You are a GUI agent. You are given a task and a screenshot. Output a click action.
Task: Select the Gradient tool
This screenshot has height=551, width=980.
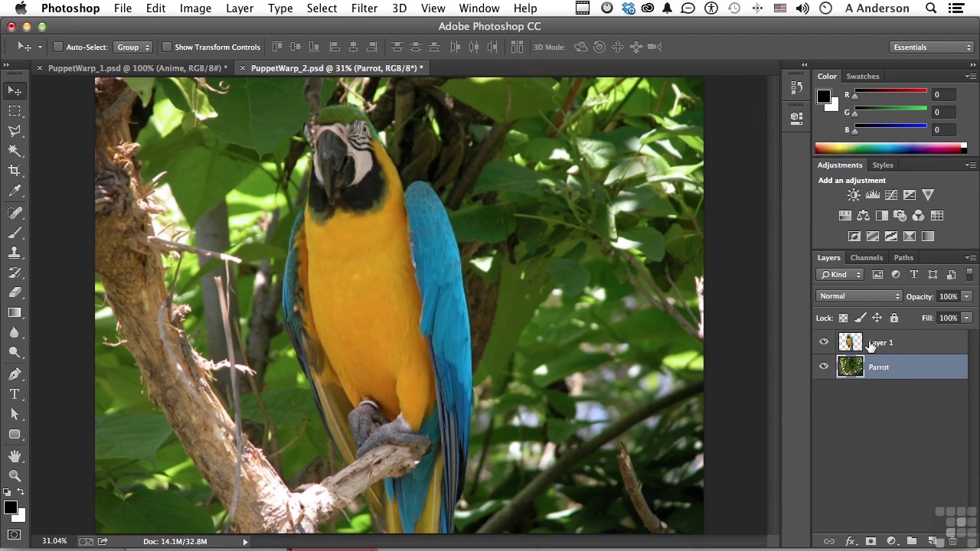15,312
